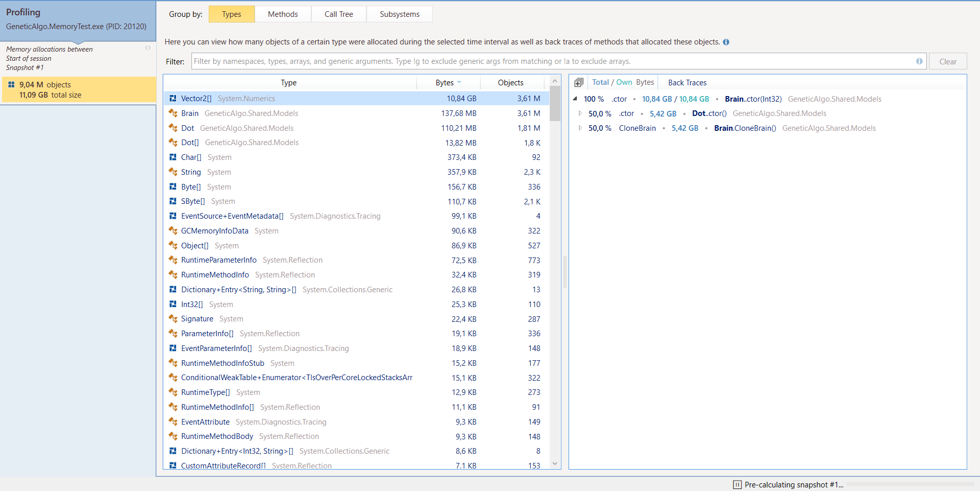980x491 pixels.
Task: Click the String type icon
Action: pos(173,172)
